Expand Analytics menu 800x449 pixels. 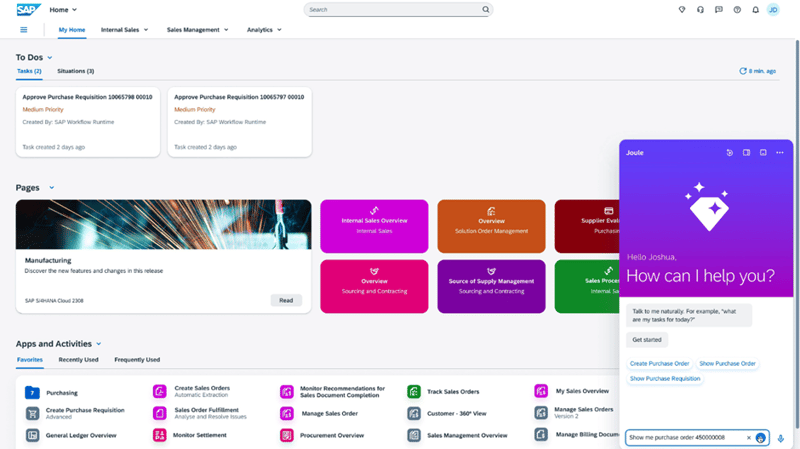(x=264, y=30)
